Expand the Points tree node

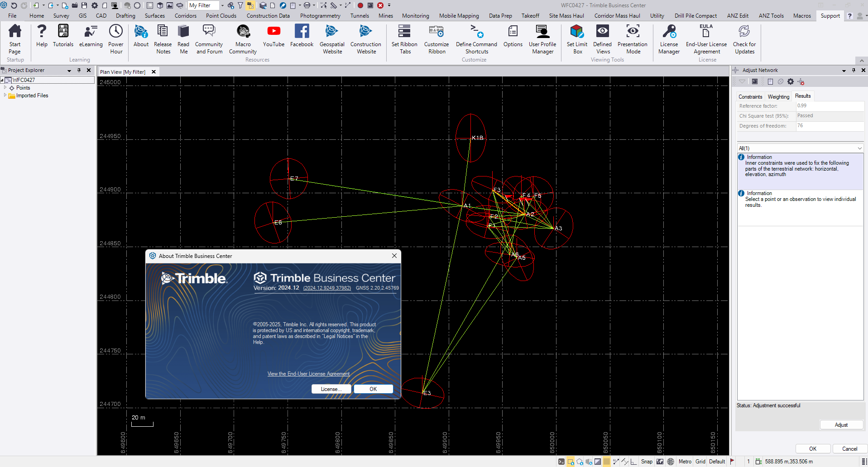(x=5, y=87)
